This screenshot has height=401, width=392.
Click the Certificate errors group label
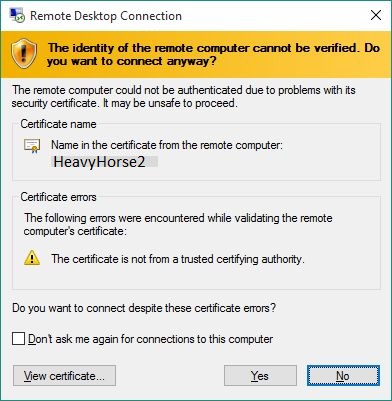click(x=58, y=197)
